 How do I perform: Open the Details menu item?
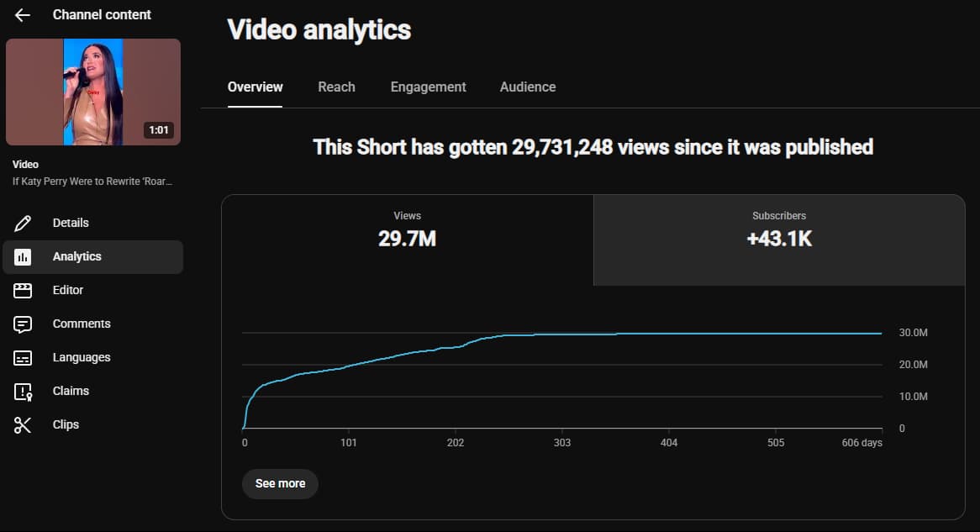click(x=93, y=224)
